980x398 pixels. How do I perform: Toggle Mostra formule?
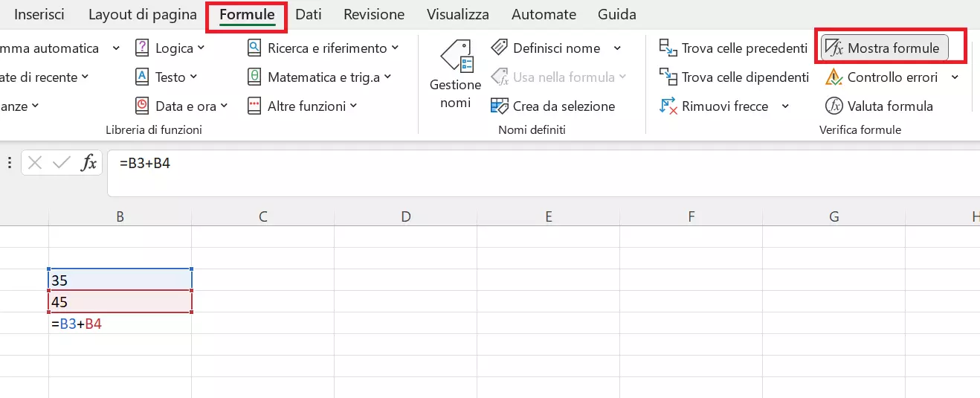[x=885, y=48]
